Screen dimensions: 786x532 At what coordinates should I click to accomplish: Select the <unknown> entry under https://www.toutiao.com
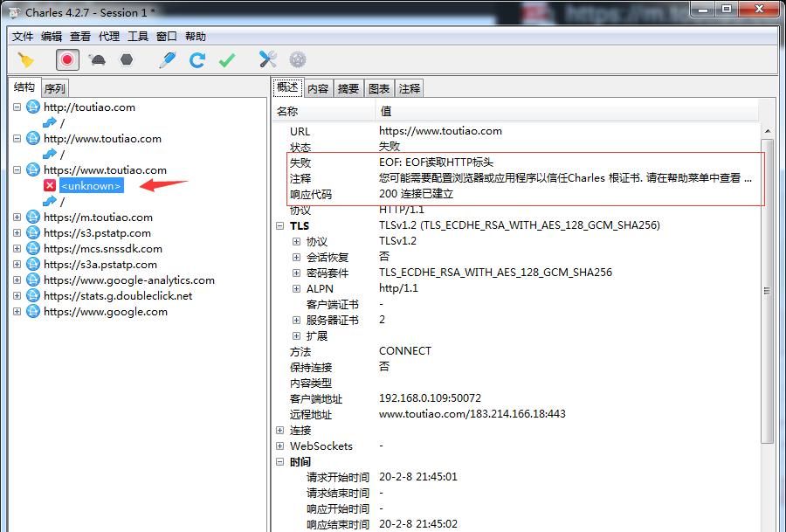91,185
